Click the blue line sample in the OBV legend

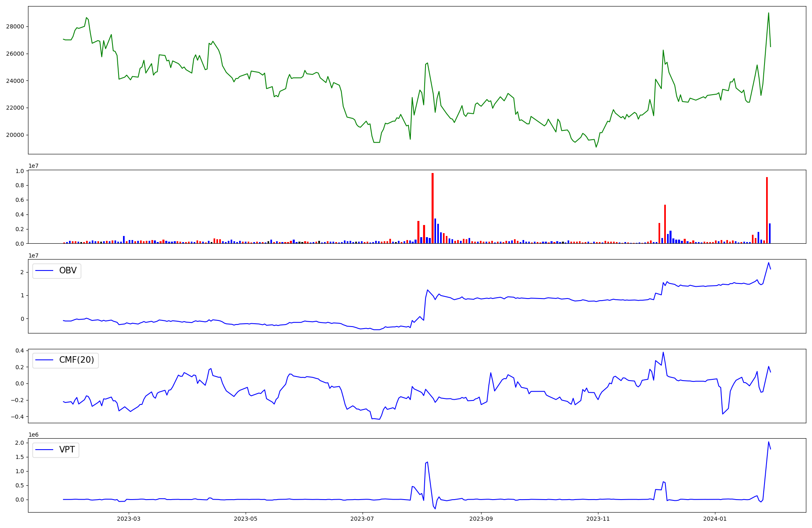pos(45,270)
